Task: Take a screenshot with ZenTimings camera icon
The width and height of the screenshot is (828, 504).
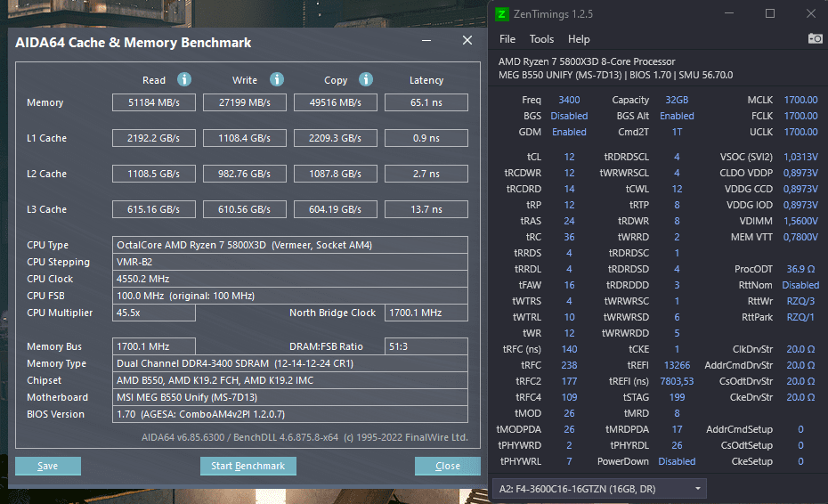Action: [815, 38]
